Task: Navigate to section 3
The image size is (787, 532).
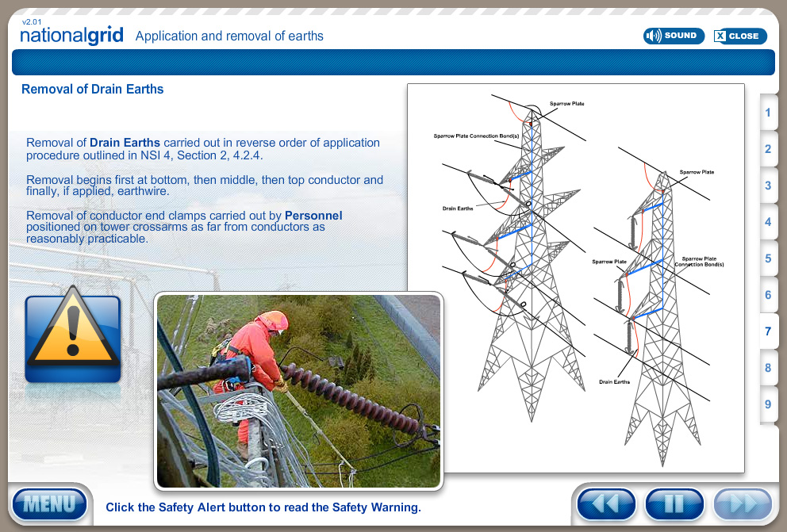Action: pos(767,186)
